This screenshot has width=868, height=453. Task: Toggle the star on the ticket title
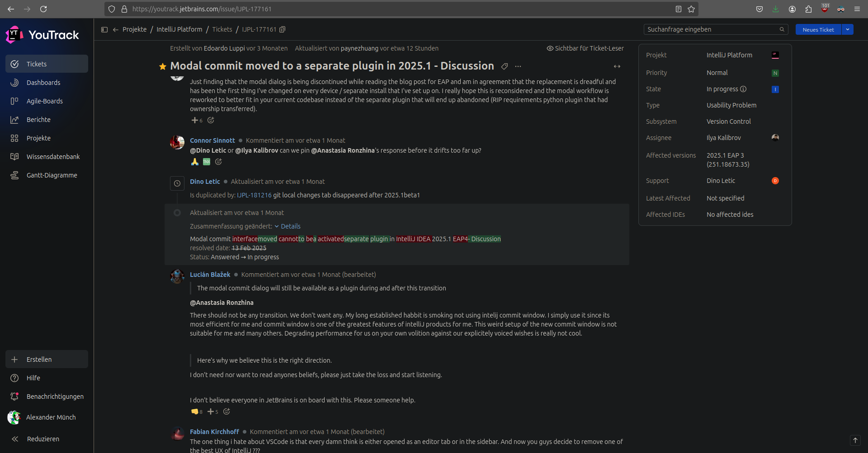[163, 66]
